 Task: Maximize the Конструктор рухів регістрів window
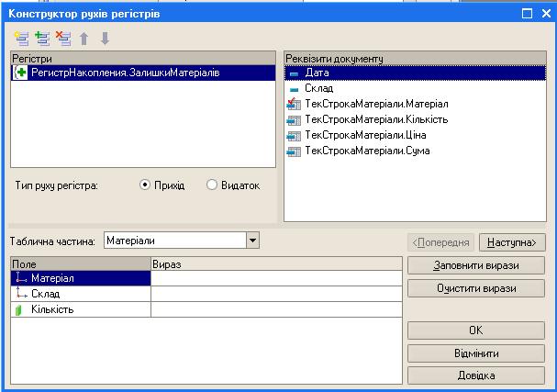coord(527,14)
